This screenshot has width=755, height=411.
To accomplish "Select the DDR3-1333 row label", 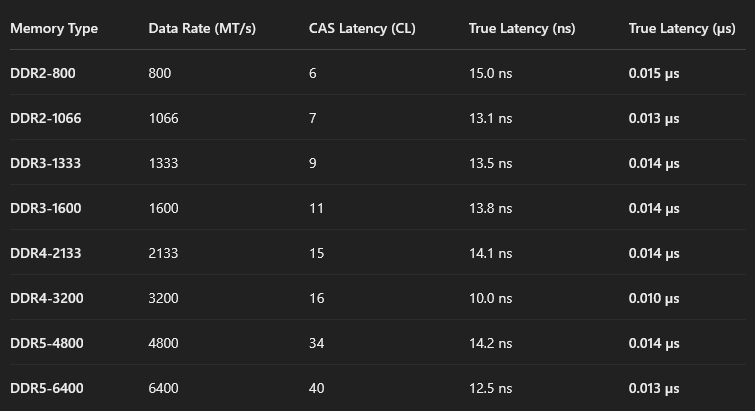I will [46, 163].
